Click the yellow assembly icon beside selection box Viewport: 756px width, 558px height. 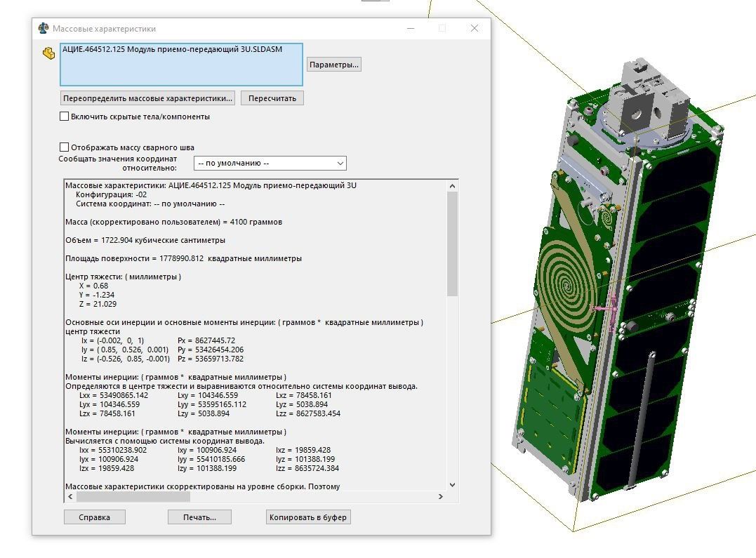pyautogui.click(x=49, y=53)
